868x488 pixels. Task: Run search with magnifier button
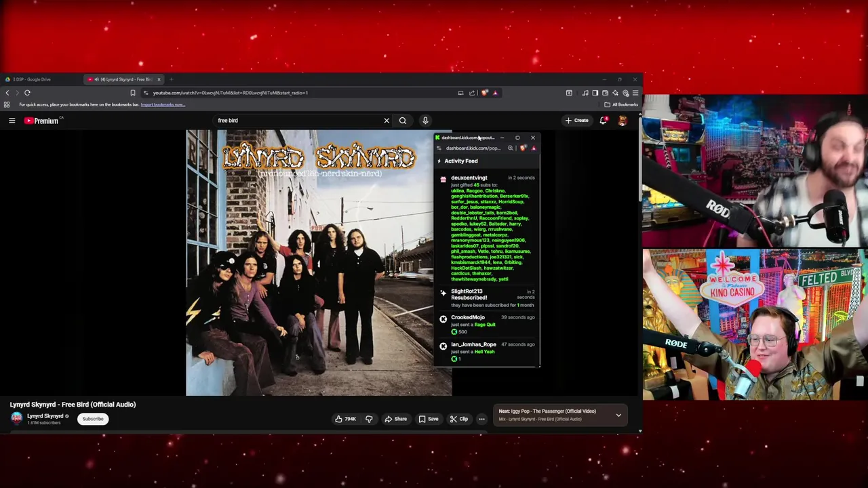pos(403,121)
